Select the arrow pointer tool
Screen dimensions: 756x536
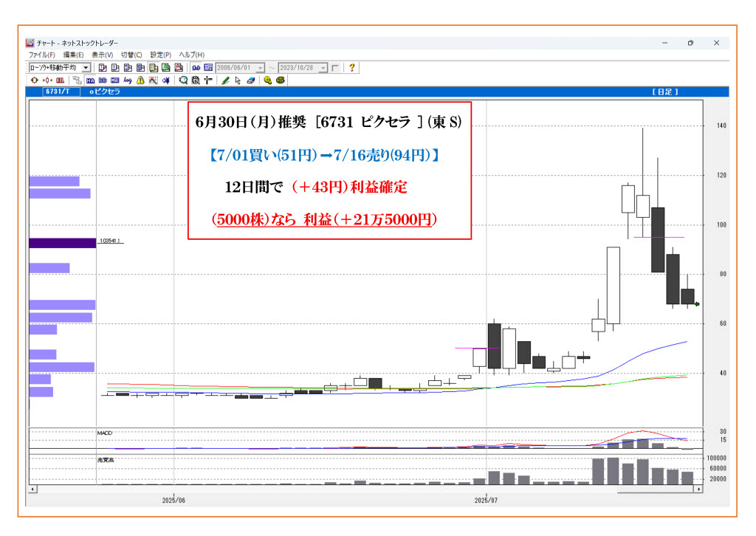(238, 80)
